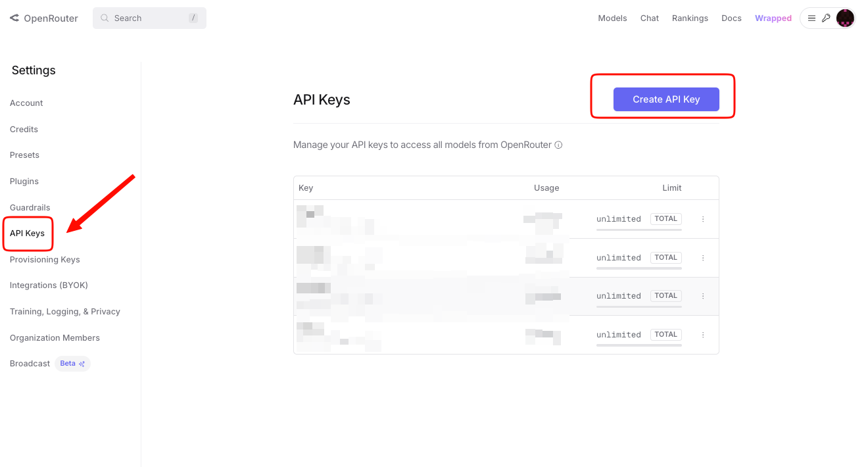Select Credits in settings sidebar
This screenshot has width=868, height=467.
click(24, 129)
